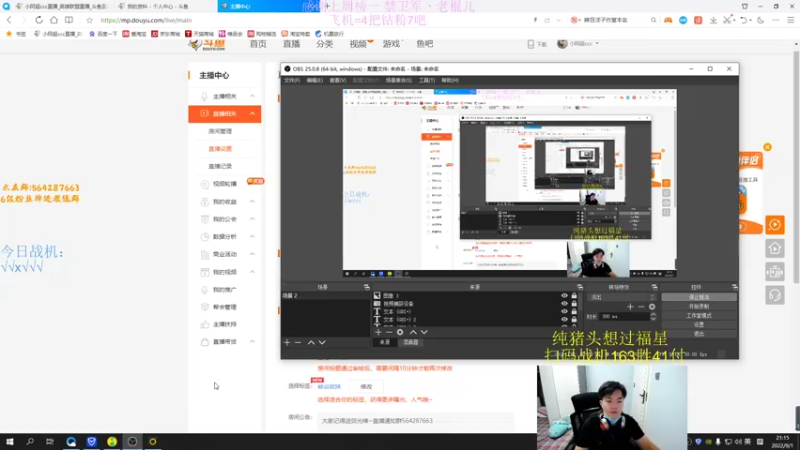The height and width of the screenshot is (450, 800).
Task: Open the 直播记录 sidebar link
Action: tap(220, 166)
